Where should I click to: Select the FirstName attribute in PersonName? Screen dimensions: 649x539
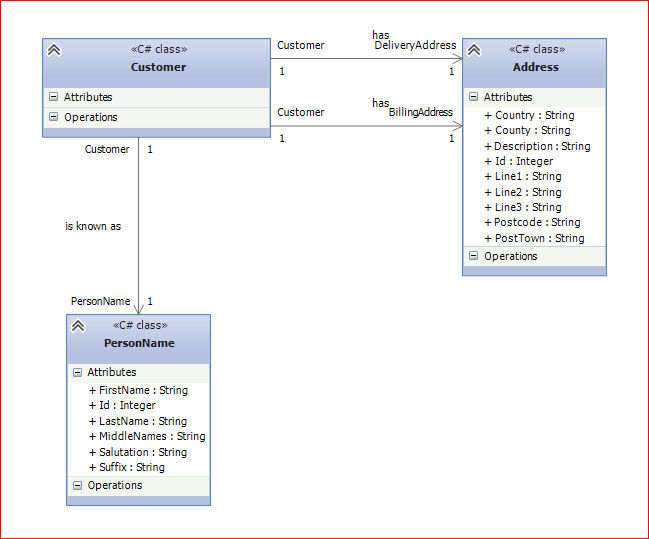click(x=138, y=390)
